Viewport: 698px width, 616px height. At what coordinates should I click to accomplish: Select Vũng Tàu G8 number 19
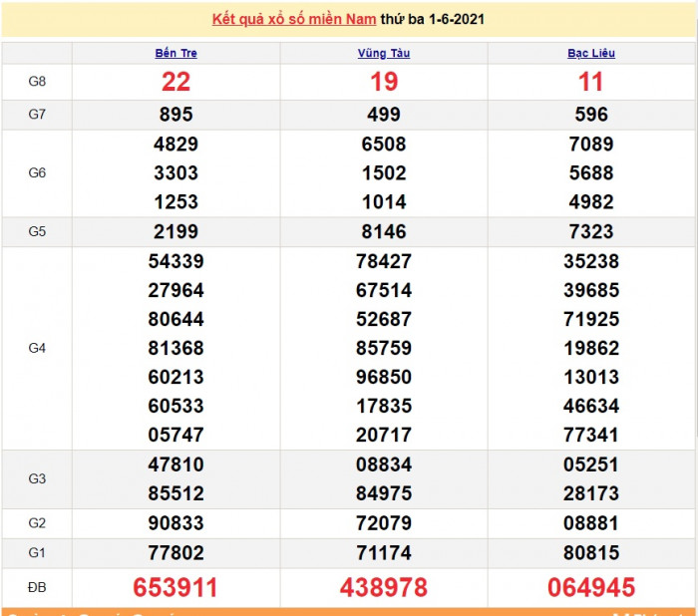pos(384,82)
